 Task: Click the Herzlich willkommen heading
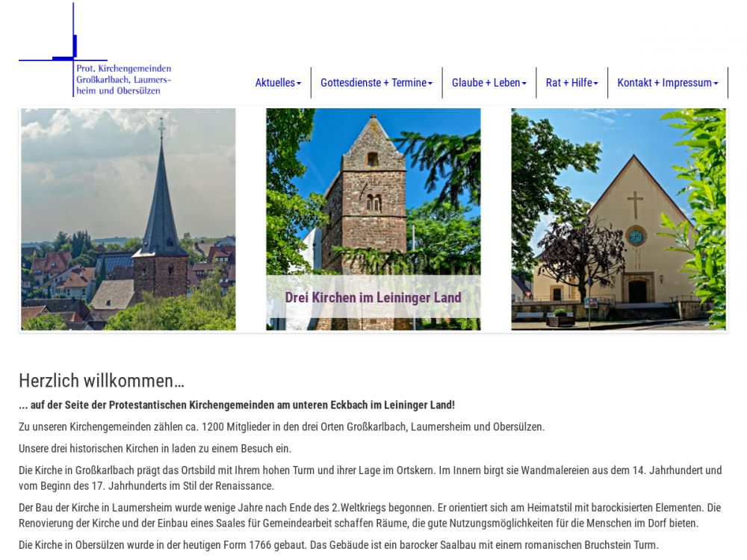pos(102,381)
